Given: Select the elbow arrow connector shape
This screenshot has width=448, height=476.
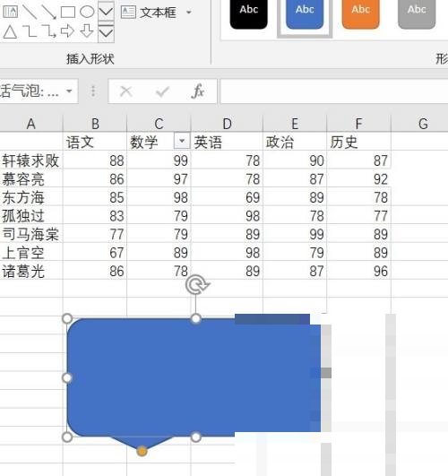Looking at the screenshot, I should pyautogui.click(x=49, y=31).
